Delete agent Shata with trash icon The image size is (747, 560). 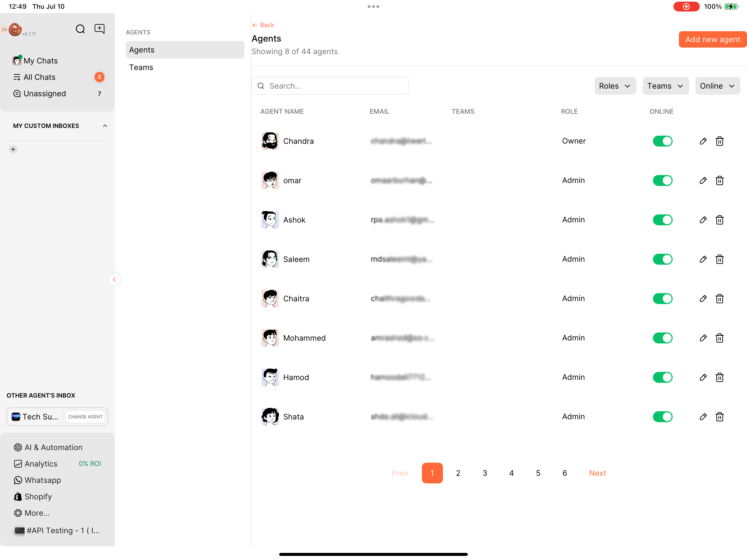click(x=719, y=416)
